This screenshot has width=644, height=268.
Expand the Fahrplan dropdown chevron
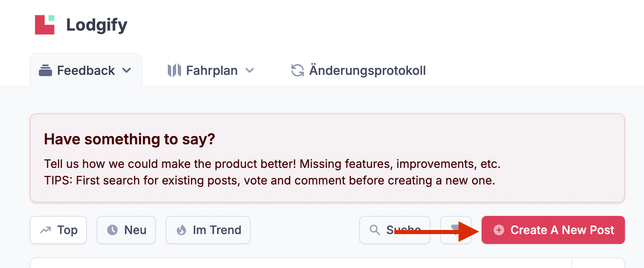pyautogui.click(x=249, y=71)
